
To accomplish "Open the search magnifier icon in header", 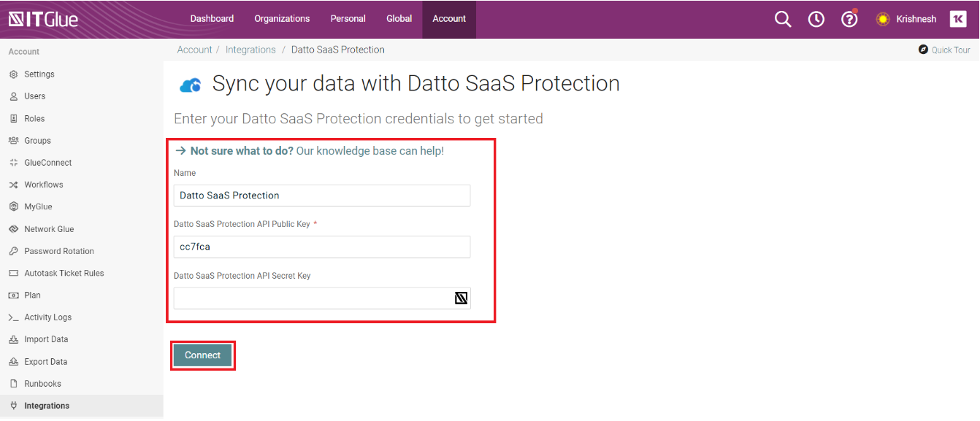I will click(x=783, y=19).
